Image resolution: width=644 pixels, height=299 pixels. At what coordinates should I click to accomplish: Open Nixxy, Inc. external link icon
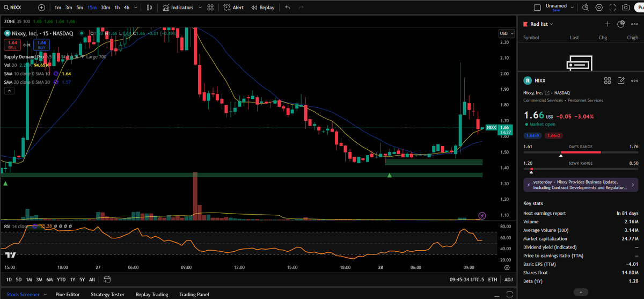(x=547, y=93)
